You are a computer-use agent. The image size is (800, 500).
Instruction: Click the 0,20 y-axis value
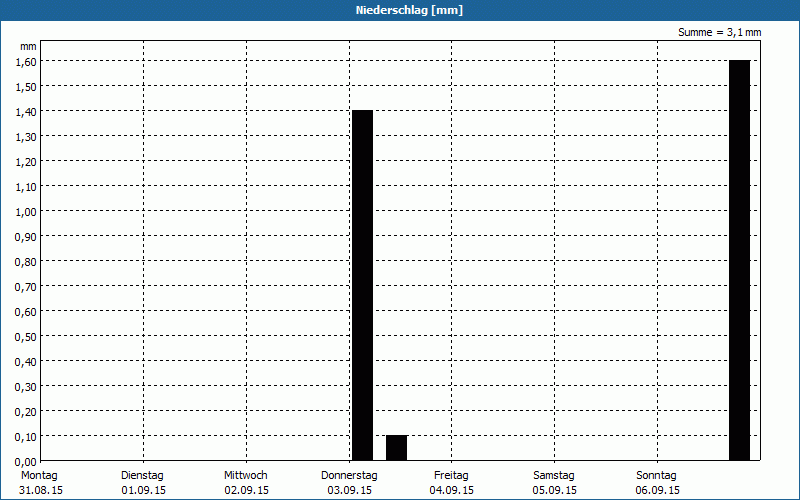26,412
